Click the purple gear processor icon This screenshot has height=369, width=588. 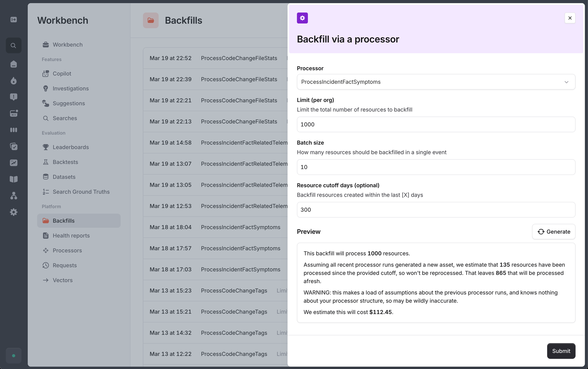[x=302, y=18]
